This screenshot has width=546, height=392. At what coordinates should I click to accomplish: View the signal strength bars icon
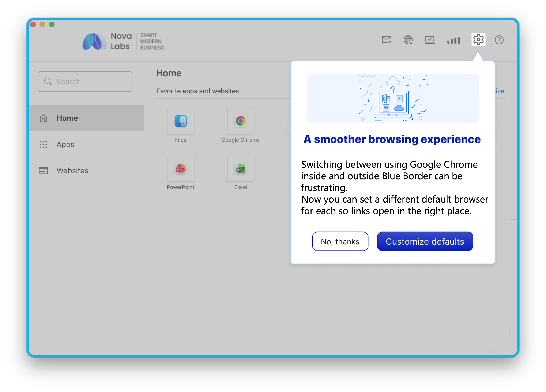[453, 40]
